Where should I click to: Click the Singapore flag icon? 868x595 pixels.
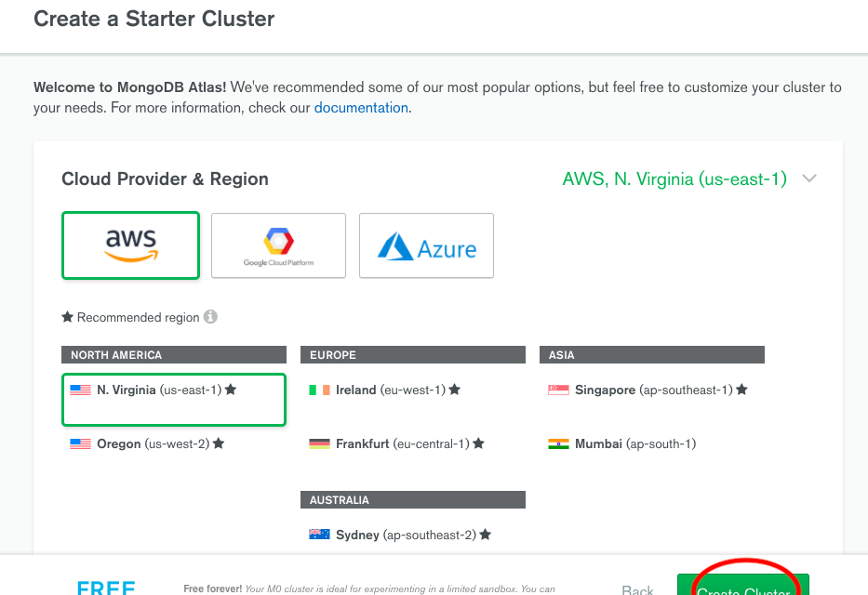[558, 390]
